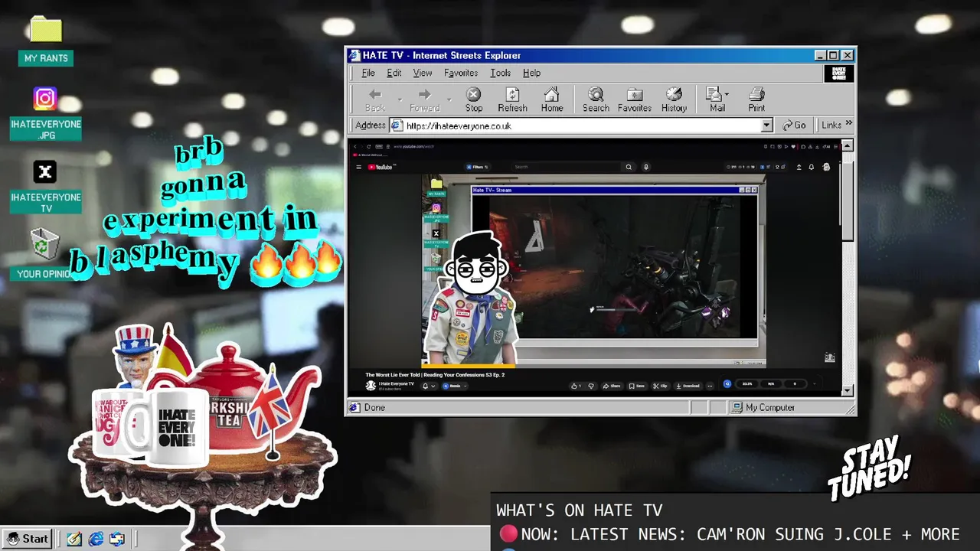This screenshot has width=980, height=551.
Task: Click the YouTube upload arrow icon
Action: 799,167
